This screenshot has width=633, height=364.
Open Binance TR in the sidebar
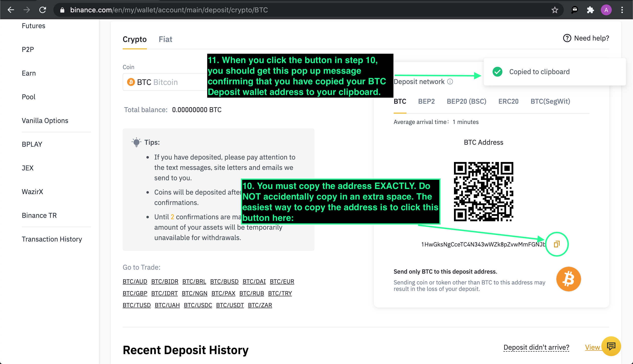(39, 216)
